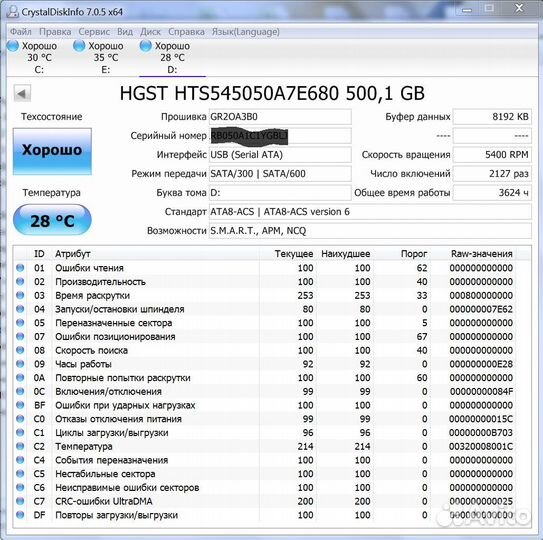Viewport: 543px width, 540px height.
Task: Click status orb for attribute C2 Температура
Action: click(20, 446)
